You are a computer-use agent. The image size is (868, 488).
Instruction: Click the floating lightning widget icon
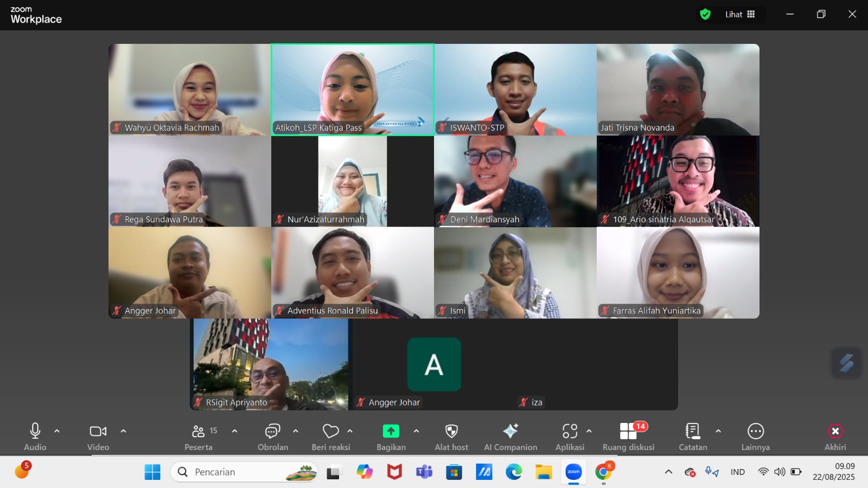click(x=846, y=363)
